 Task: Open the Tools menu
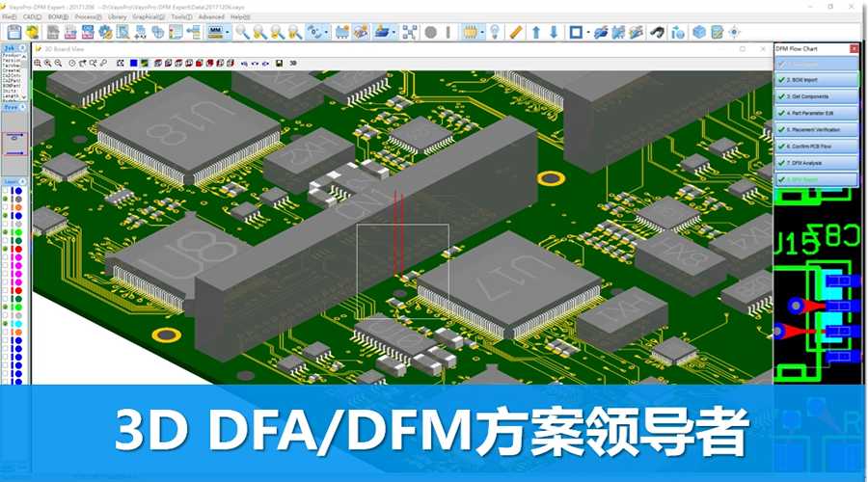pyautogui.click(x=181, y=17)
